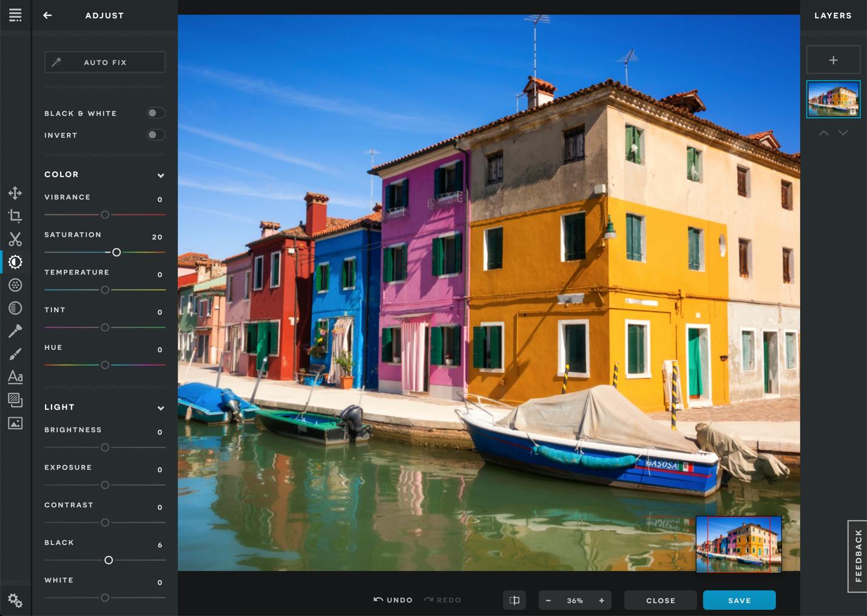Add a new layer
The width and height of the screenshot is (867, 616).
click(x=833, y=60)
